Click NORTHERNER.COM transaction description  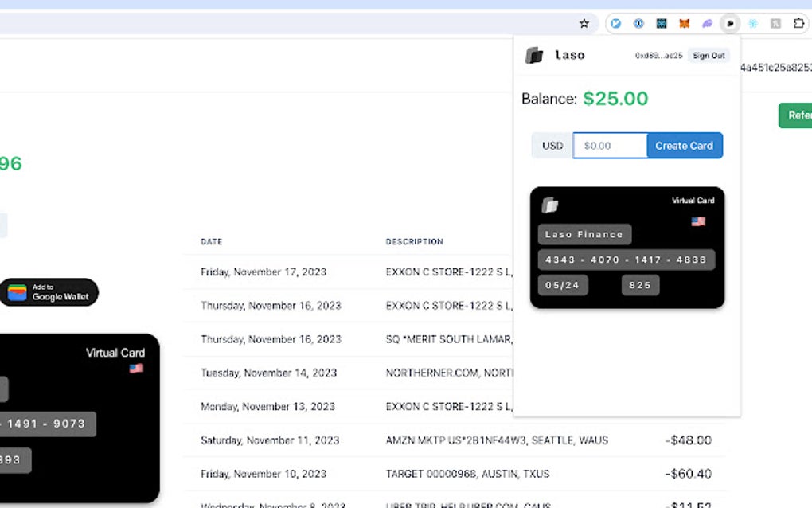pos(449,373)
